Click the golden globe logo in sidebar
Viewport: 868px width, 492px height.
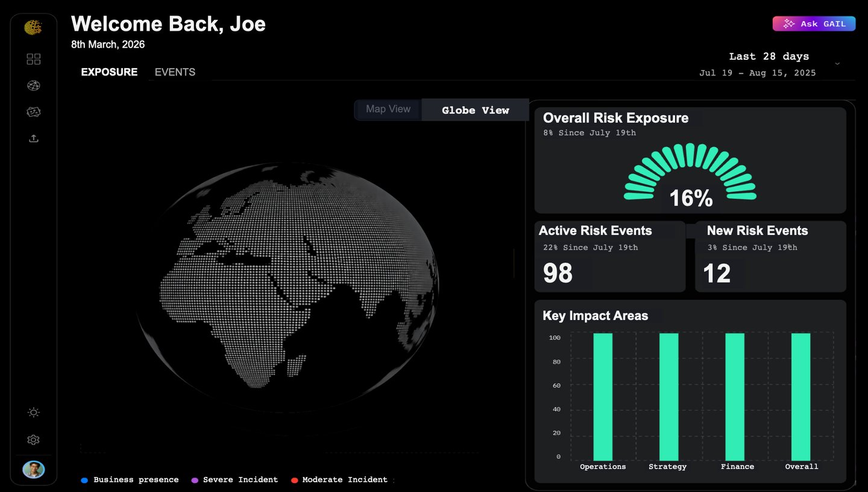click(33, 27)
